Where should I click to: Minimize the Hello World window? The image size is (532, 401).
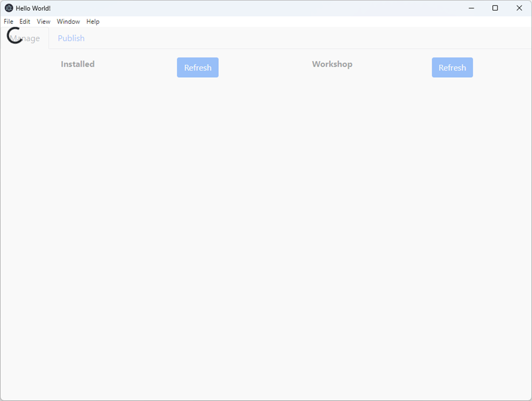click(471, 8)
